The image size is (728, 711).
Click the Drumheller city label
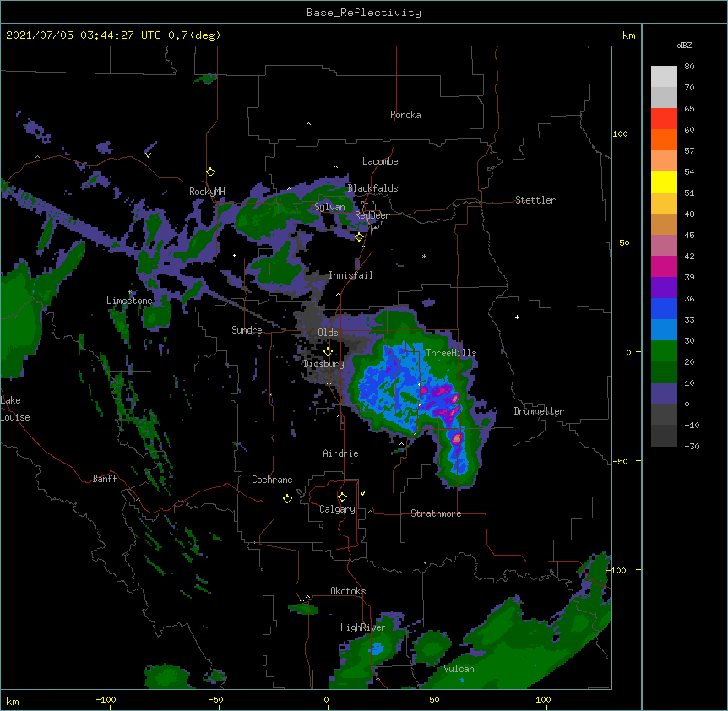point(539,411)
